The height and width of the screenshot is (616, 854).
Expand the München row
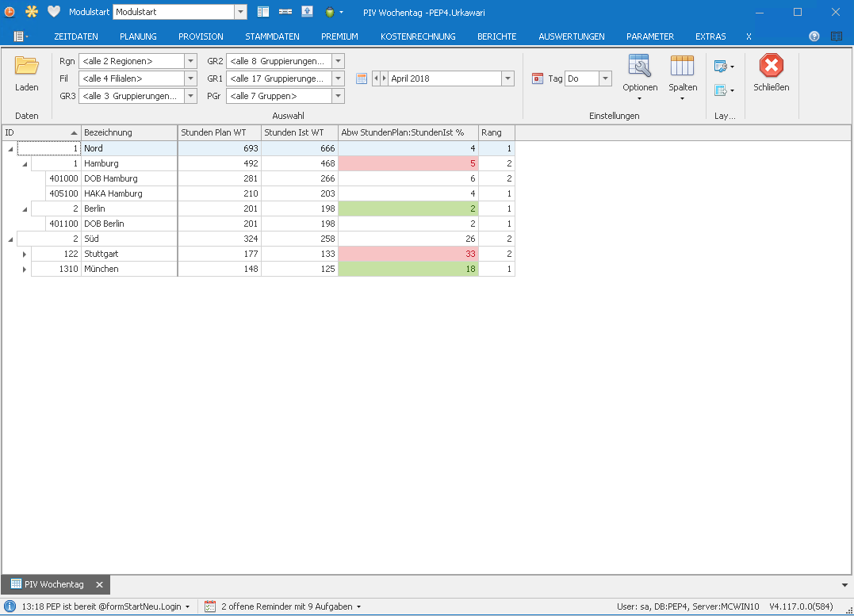point(25,270)
